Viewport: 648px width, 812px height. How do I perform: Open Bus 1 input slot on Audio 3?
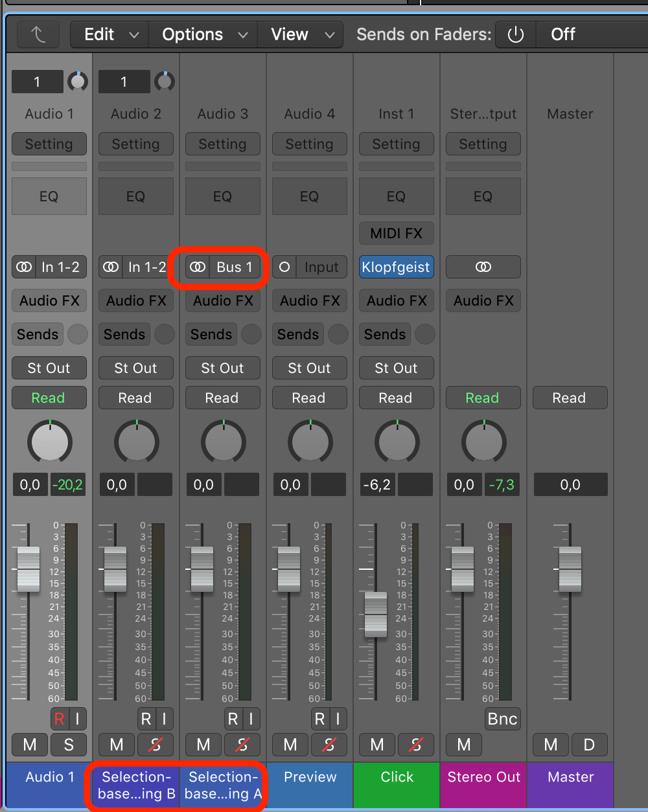234,267
